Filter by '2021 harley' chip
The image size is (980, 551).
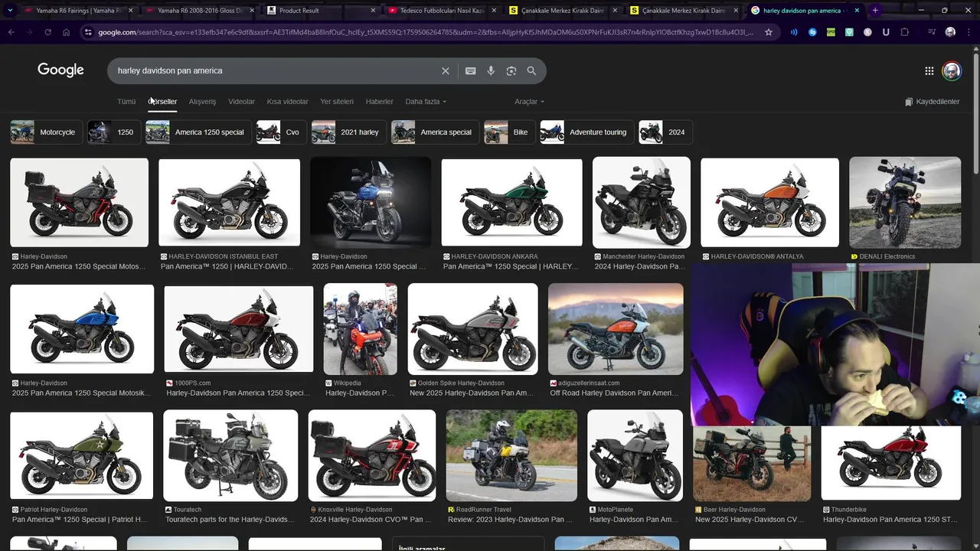click(x=348, y=132)
